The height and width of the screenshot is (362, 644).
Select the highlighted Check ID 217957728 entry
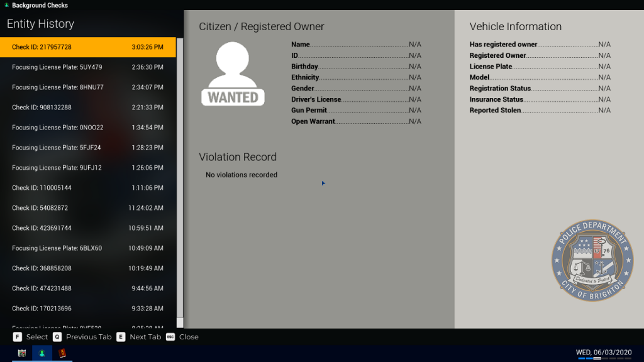point(88,47)
